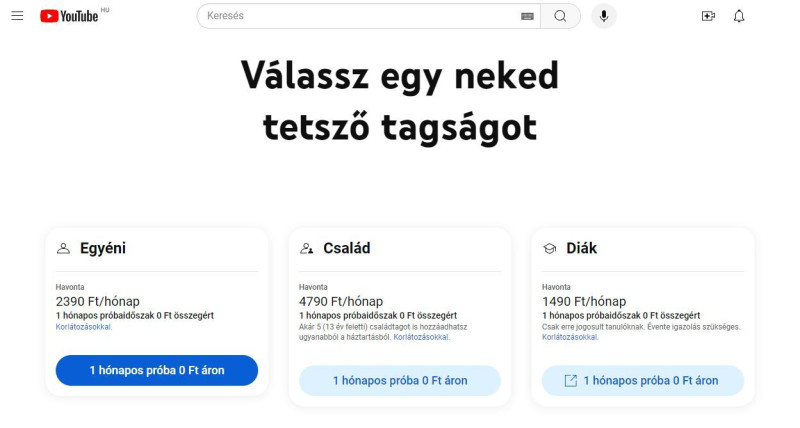This screenshot has width=800, height=428.
Task: Click the magnifier search button
Action: pyautogui.click(x=560, y=16)
